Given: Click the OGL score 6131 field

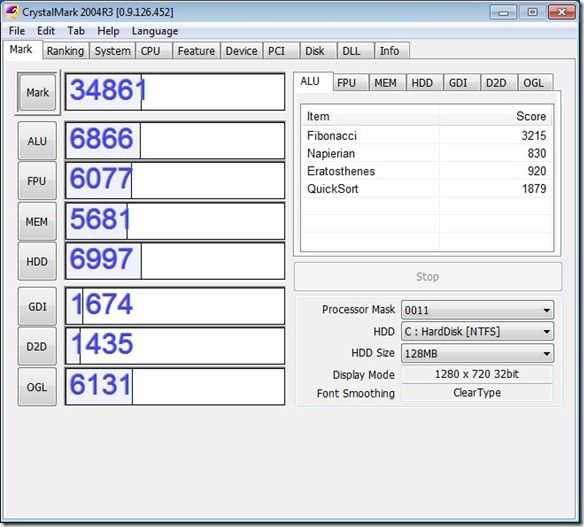Looking at the screenshot, I should [x=175, y=387].
